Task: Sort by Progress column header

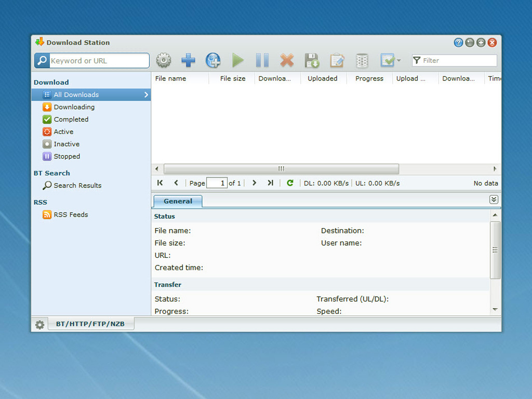Action: point(369,78)
